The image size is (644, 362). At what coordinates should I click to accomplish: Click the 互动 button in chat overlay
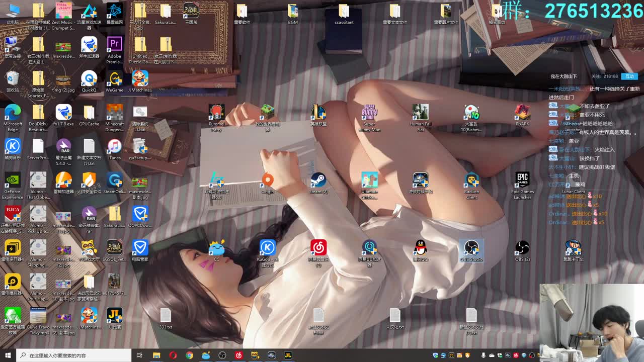tap(629, 76)
